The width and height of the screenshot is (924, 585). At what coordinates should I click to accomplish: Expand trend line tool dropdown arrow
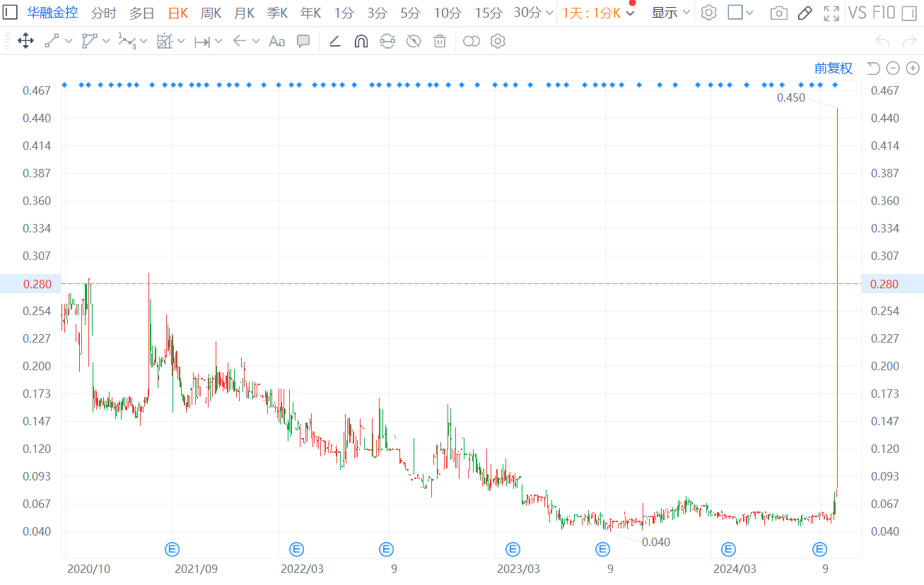[x=69, y=42]
